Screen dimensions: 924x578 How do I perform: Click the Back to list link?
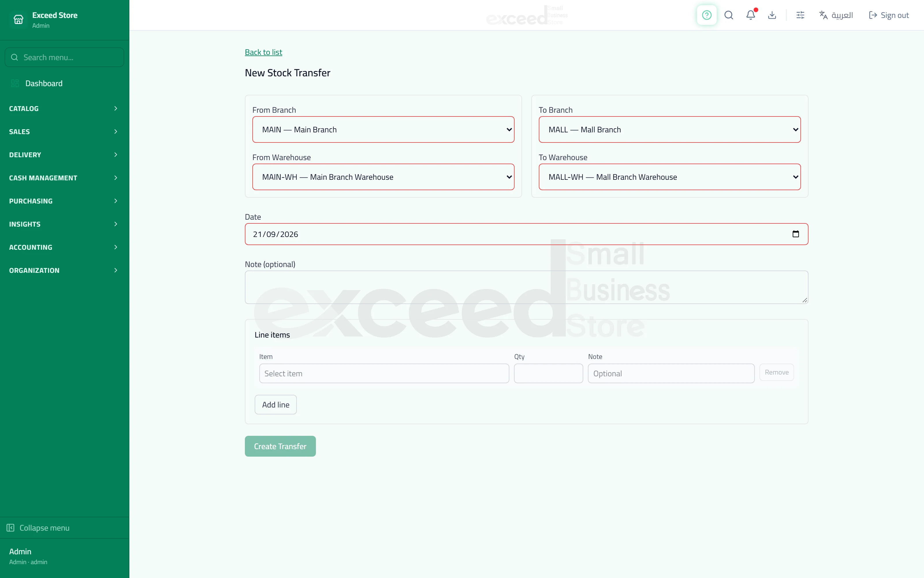[263, 52]
